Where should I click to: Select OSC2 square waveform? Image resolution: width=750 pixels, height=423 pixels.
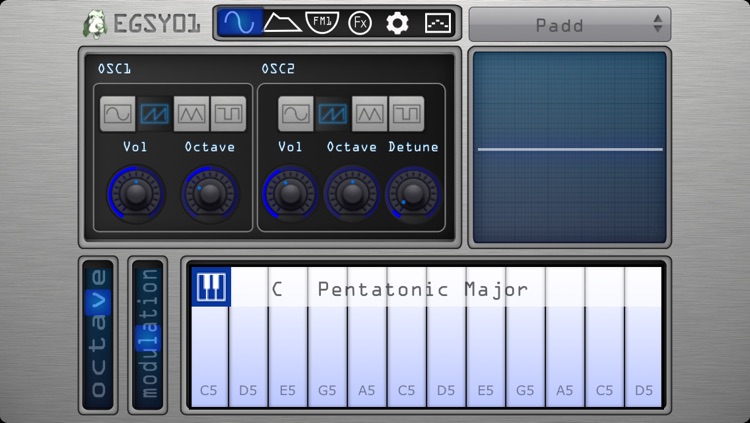pos(406,114)
